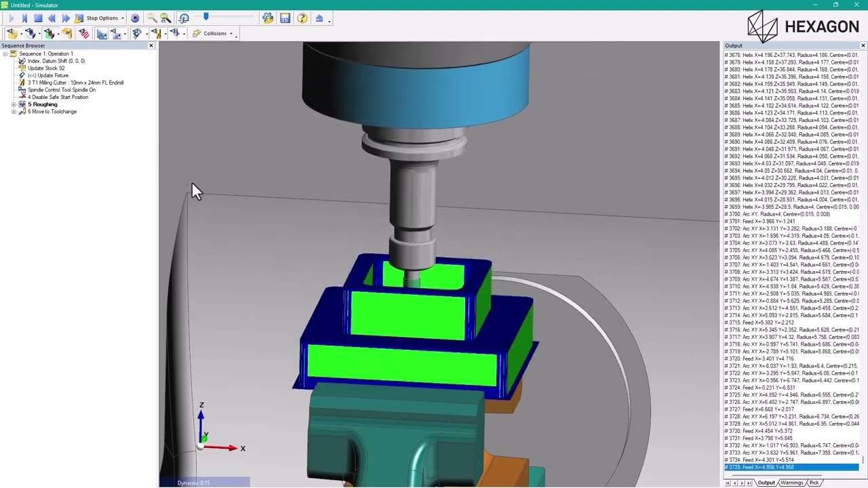Click the yellow stock view icon
Screen dimensions: 868x488
click(x=12, y=33)
